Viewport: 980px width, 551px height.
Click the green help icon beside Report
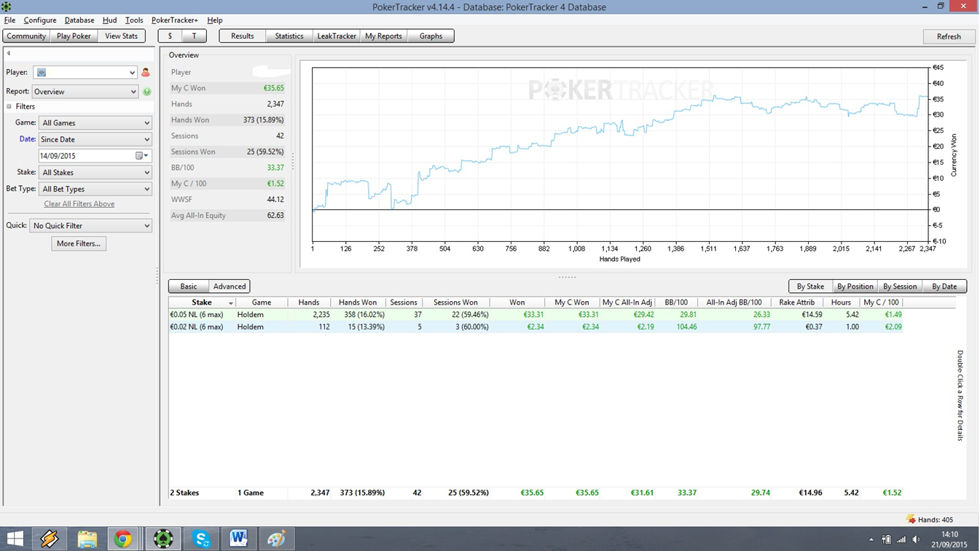pyautogui.click(x=147, y=92)
